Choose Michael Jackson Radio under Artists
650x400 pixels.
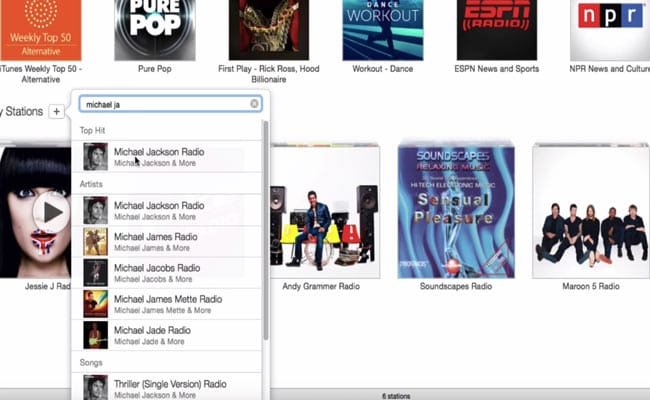pos(167,211)
